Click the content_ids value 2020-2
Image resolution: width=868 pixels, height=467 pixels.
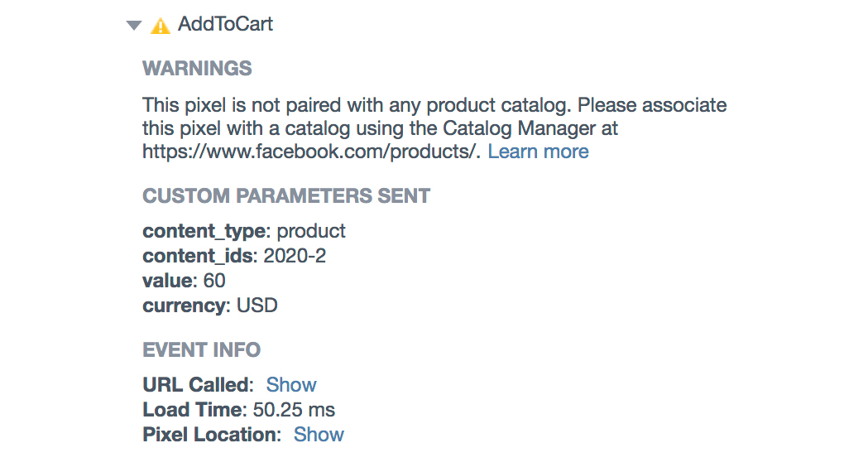coord(295,255)
